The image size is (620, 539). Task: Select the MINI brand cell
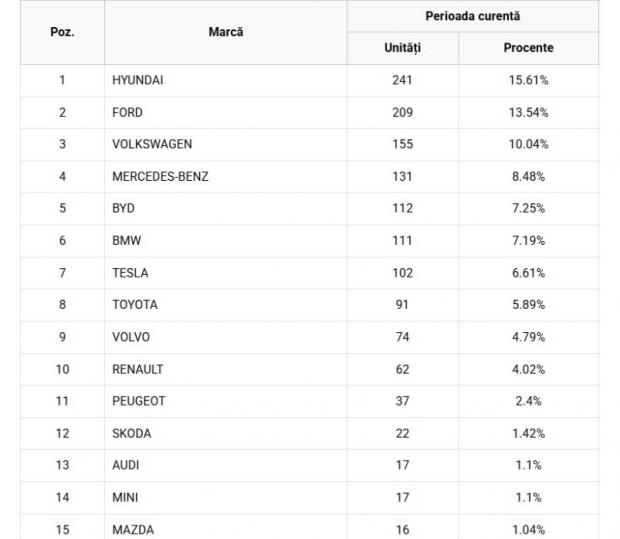[125, 497]
